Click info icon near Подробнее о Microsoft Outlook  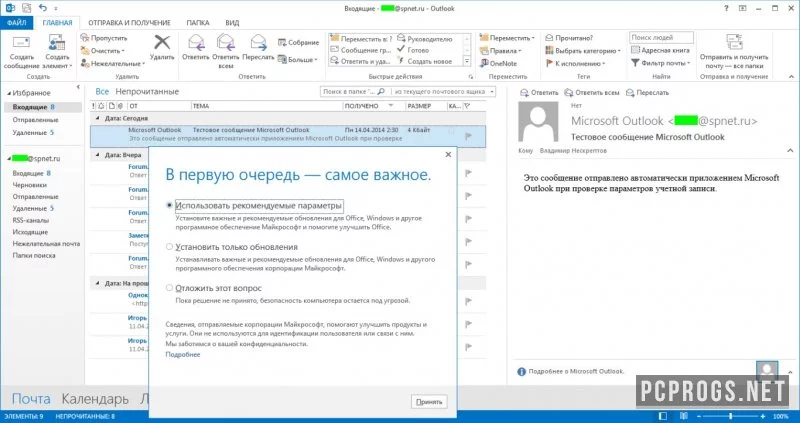(521, 372)
